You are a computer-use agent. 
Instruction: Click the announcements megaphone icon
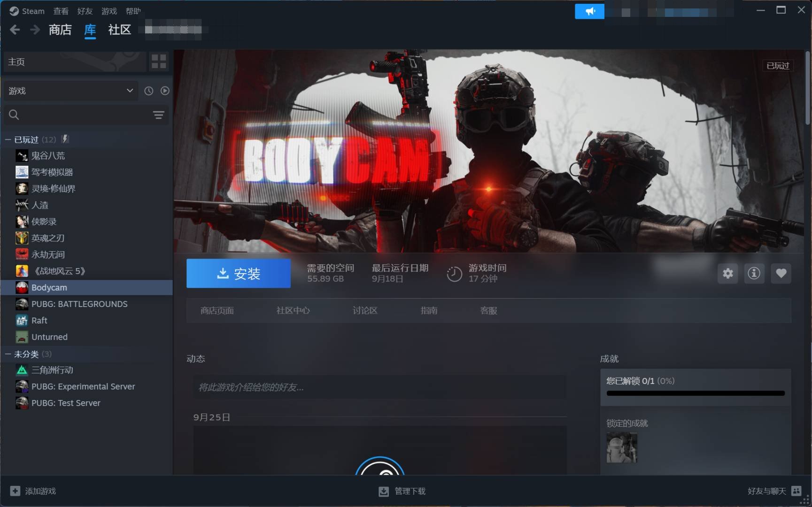tap(589, 11)
